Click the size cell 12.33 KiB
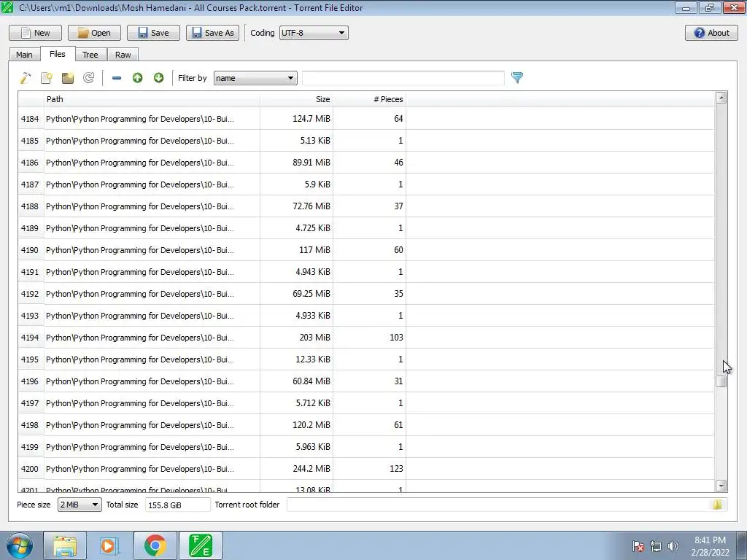This screenshot has width=747, height=560. point(296,359)
